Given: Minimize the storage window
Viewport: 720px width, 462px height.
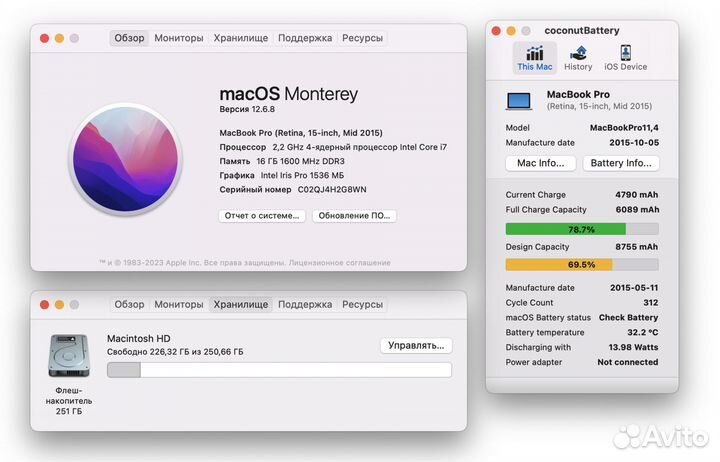Looking at the screenshot, I should 59,304.
